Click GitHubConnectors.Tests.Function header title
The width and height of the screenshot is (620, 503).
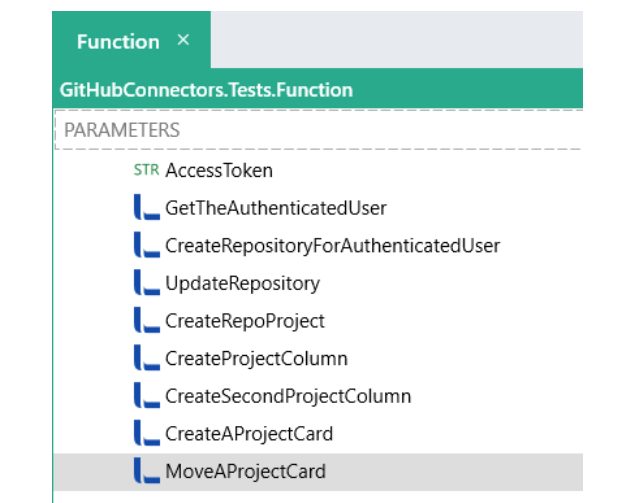tap(206, 90)
